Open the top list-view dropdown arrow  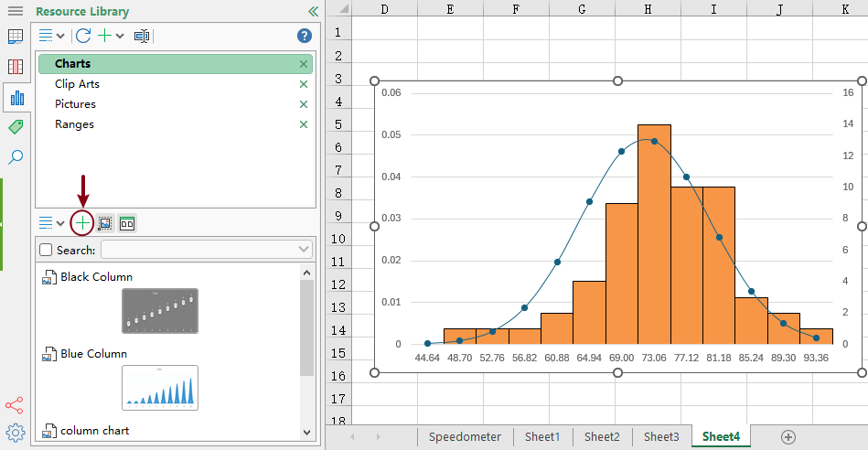point(60,37)
